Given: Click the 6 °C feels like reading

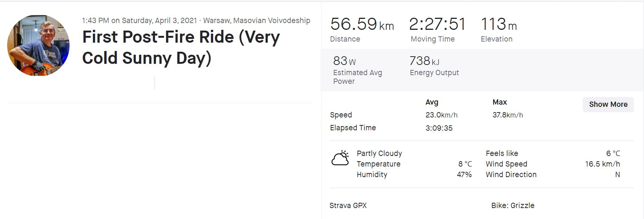Looking at the screenshot, I should [613, 154].
